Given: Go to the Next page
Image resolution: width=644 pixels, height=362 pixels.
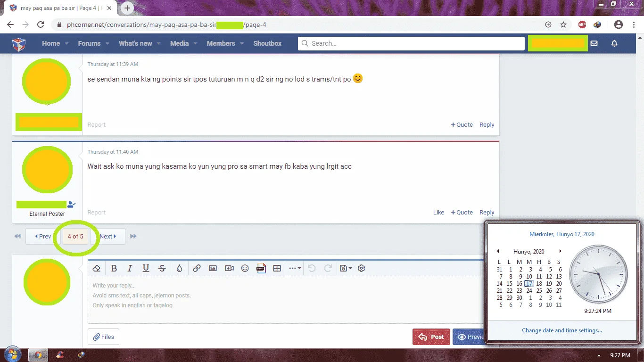Looking at the screenshot, I should pos(107,237).
